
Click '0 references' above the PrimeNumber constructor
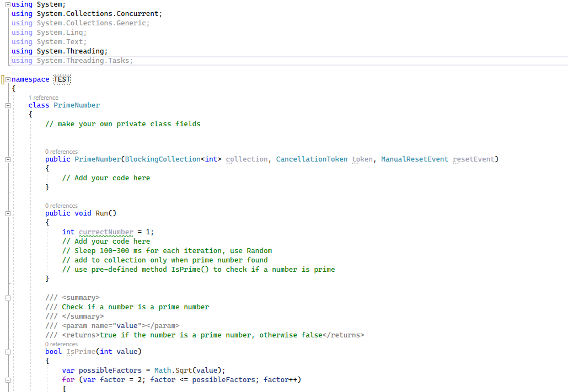pyautogui.click(x=61, y=151)
